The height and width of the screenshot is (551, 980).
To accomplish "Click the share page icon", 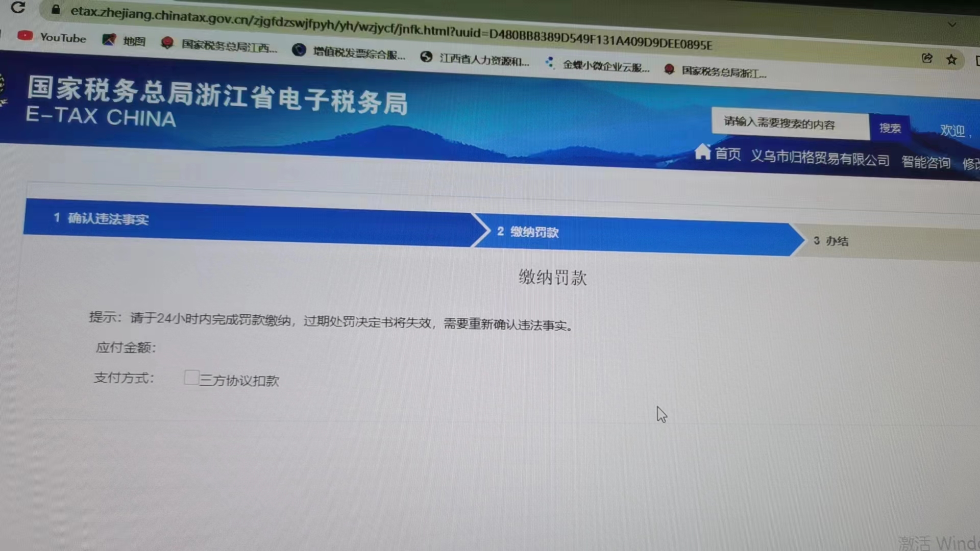I will [927, 58].
